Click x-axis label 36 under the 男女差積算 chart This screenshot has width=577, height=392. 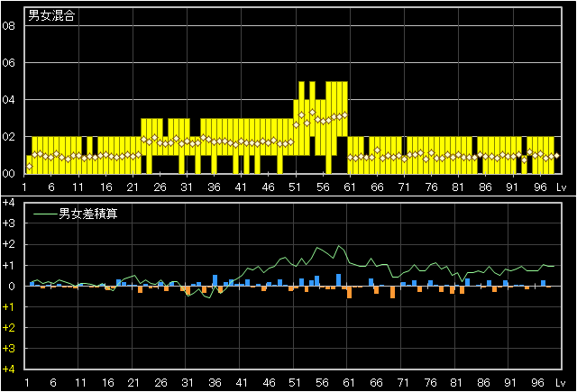pos(215,383)
